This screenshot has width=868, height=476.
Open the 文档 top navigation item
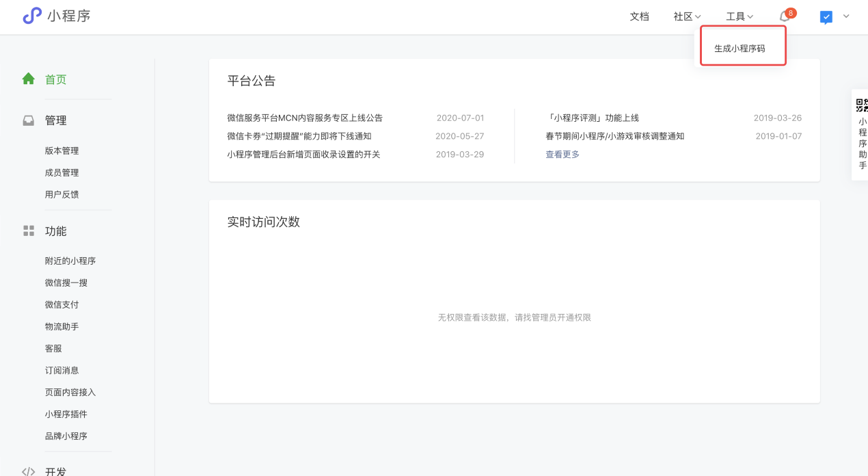tap(639, 16)
